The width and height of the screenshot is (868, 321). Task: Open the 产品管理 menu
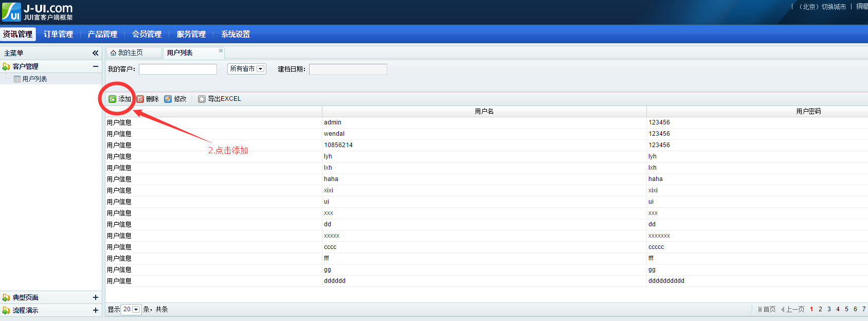102,34
